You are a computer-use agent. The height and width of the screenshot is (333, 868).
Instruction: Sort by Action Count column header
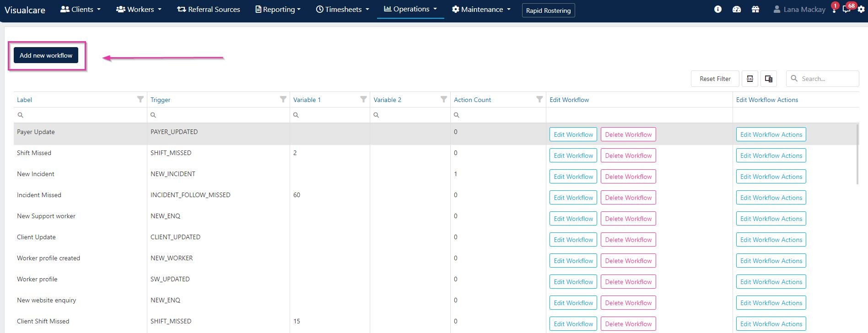pos(472,100)
